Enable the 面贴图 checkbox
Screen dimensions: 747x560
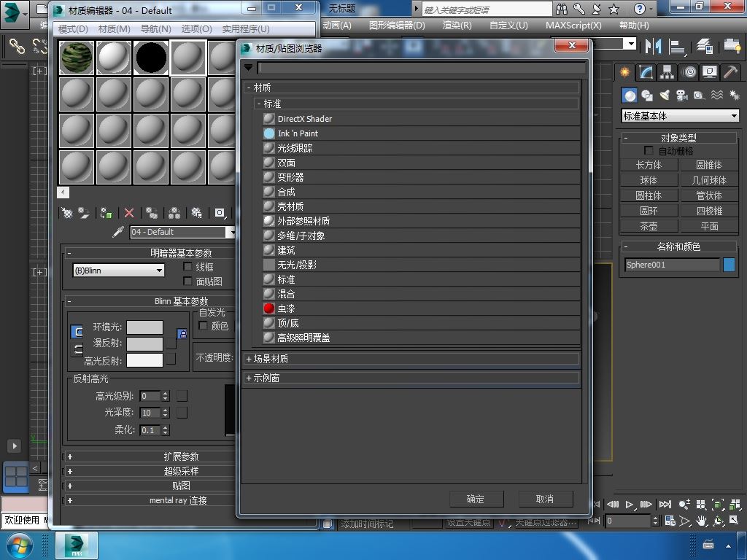(187, 281)
